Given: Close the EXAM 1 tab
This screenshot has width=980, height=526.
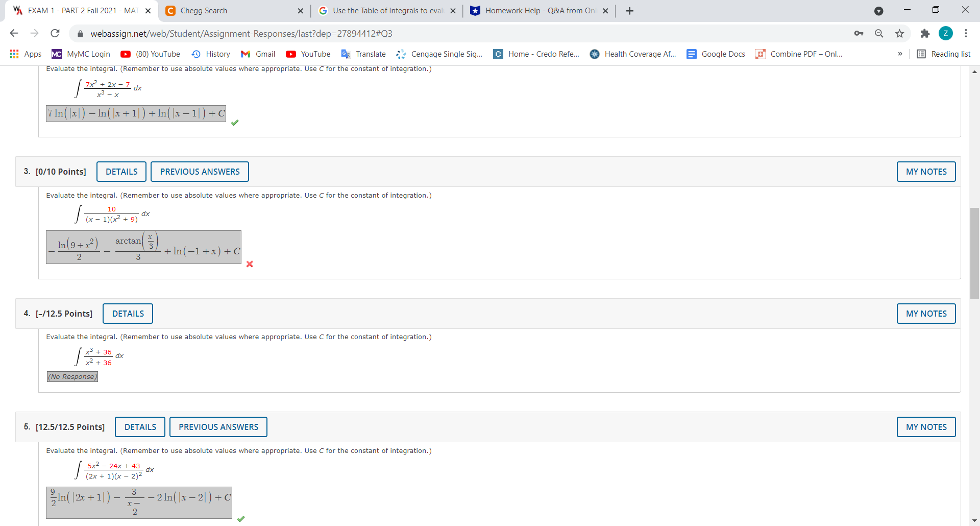Looking at the screenshot, I should [x=148, y=11].
